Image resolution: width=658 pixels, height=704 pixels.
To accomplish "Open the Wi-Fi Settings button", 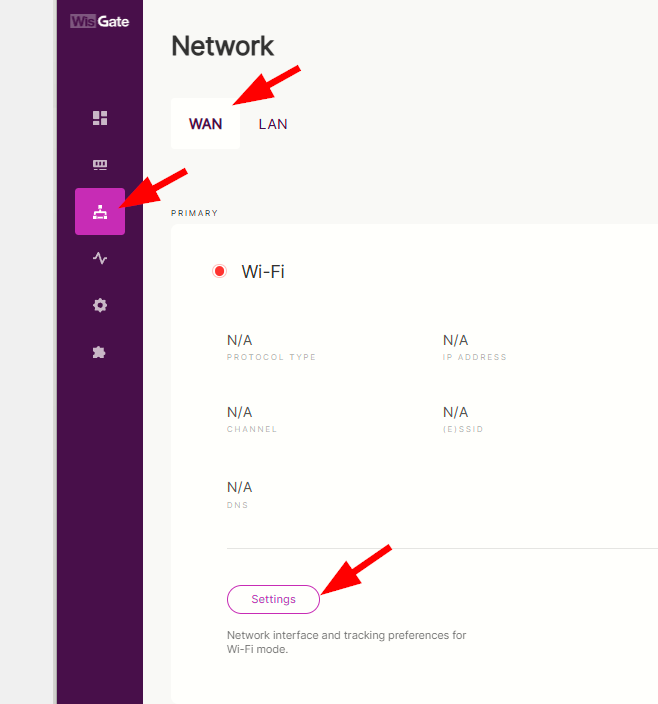I will [273, 599].
